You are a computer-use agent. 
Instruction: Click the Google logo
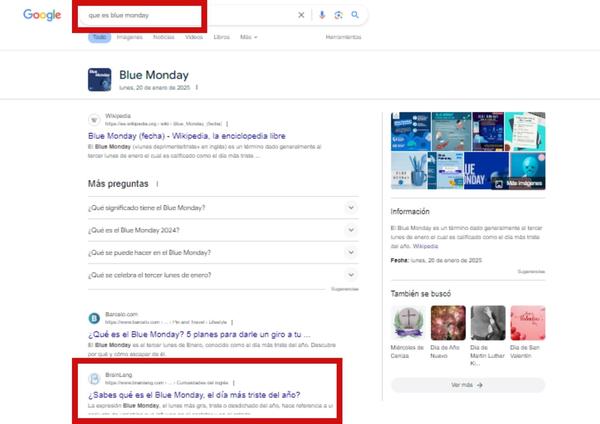click(42, 15)
